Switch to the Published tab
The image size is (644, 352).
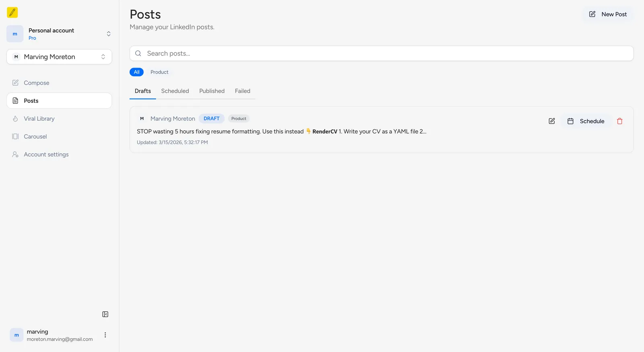(x=212, y=91)
